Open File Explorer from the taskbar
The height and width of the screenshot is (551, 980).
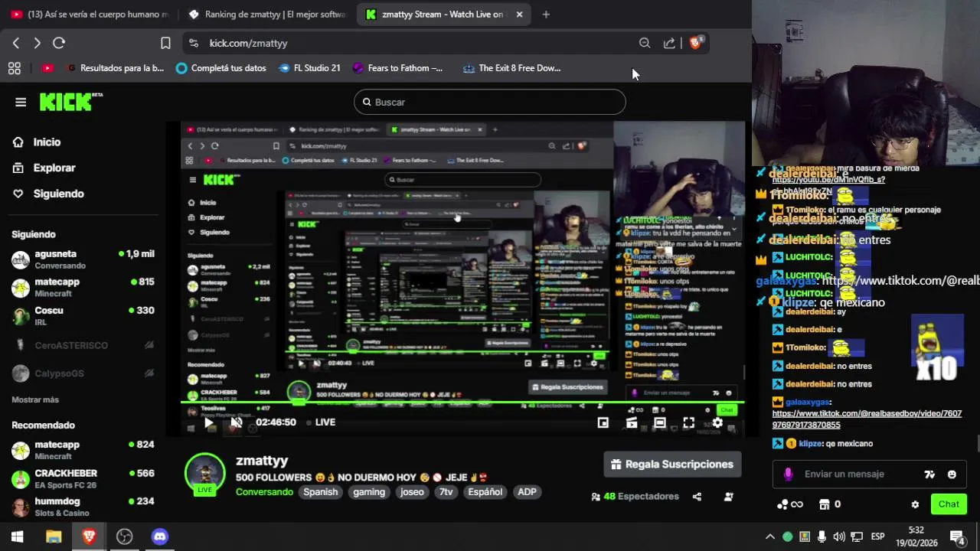tap(53, 536)
